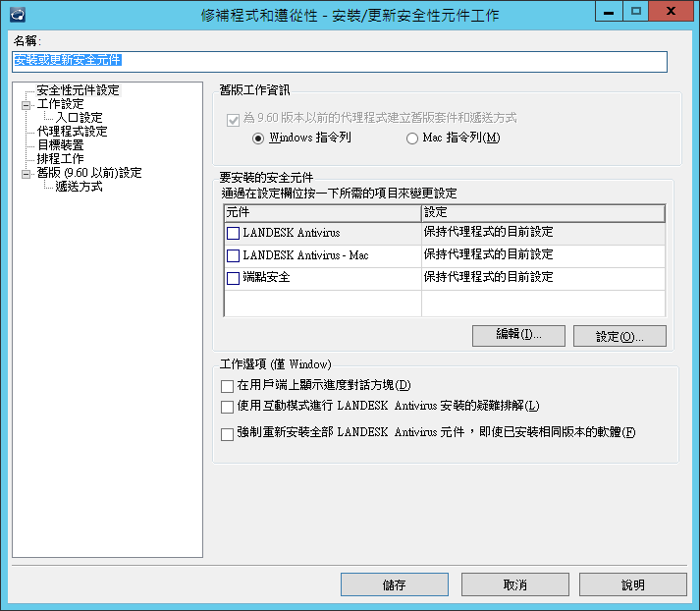
Task: Check the 端點安全 component checkbox
Action: (233, 278)
